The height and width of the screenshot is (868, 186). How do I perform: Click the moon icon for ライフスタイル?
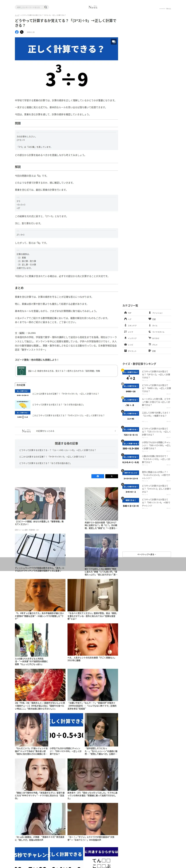pyautogui.click(x=150, y=332)
